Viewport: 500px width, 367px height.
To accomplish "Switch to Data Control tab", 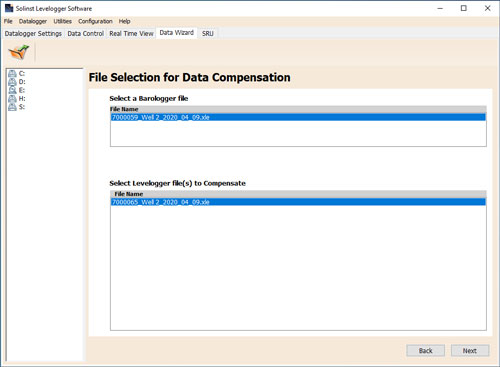I will tap(85, 34).
